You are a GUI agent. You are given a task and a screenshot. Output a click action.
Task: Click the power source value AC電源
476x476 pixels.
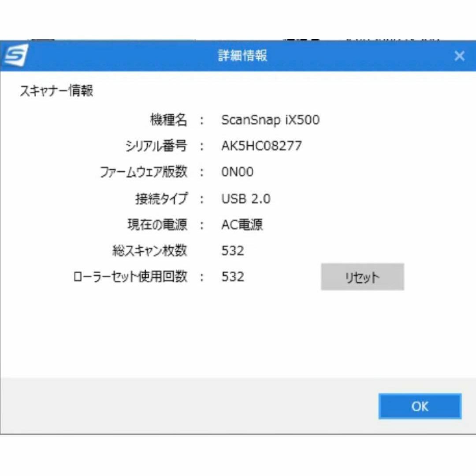point(242,225)
